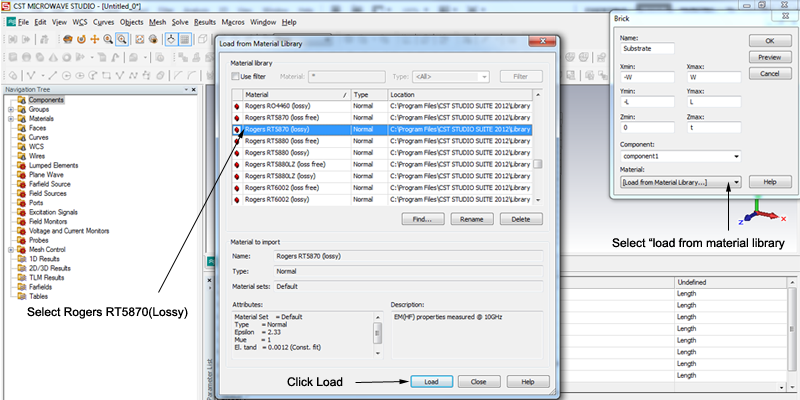This screenshot has width=800, height=400.
Task: Select the create torus shape tool
Action: (67, 57)
